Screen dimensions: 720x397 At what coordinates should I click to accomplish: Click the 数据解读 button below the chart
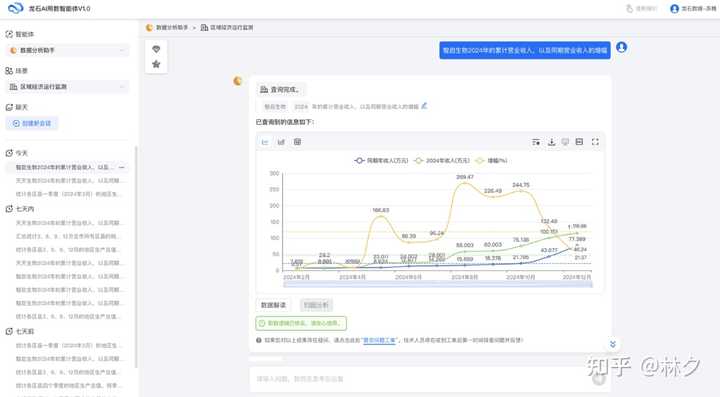click(x=273, y=305)
